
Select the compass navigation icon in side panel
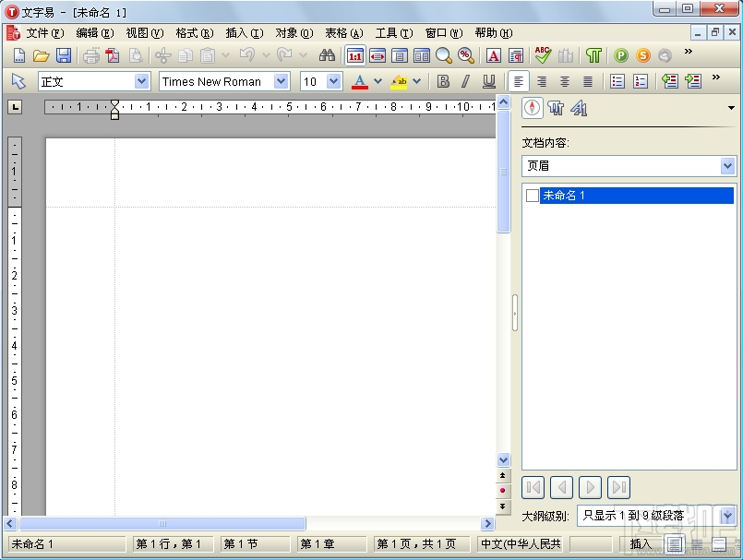[533, 108]
